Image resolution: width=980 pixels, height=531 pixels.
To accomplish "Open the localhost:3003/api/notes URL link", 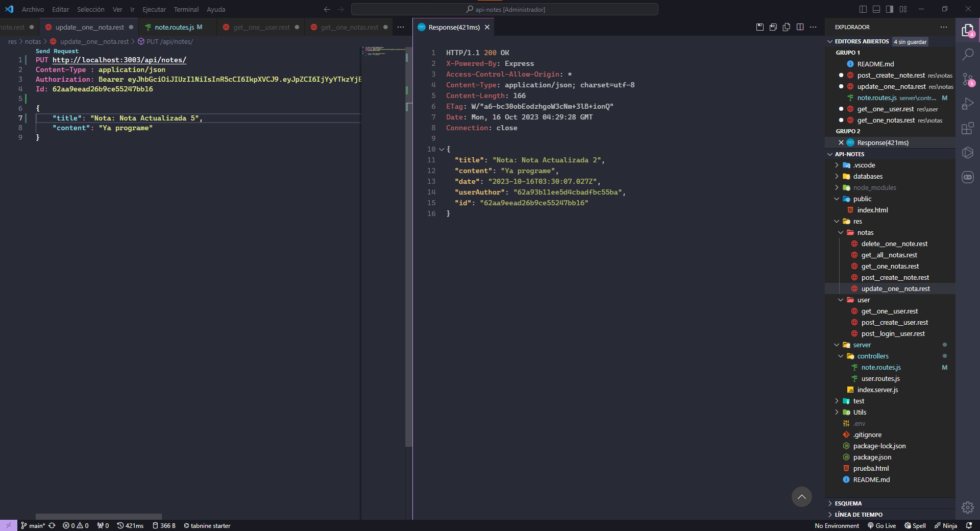I will tap(119, 60).
